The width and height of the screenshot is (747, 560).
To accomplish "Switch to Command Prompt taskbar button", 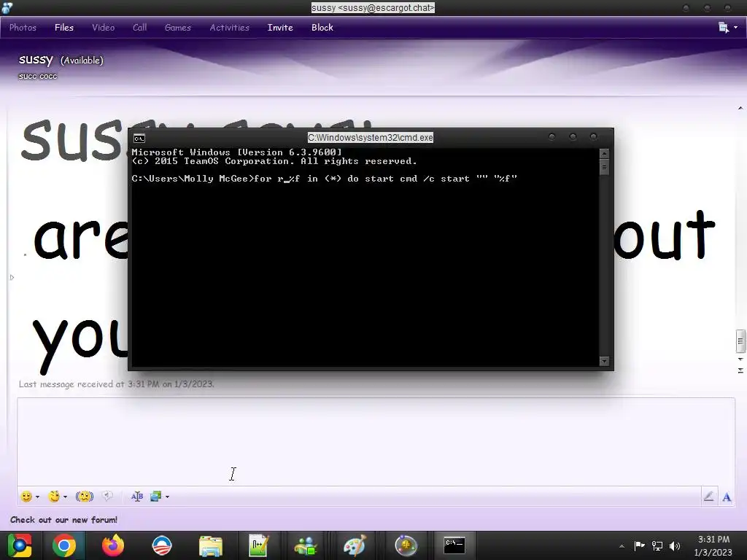I will [454, 545].
